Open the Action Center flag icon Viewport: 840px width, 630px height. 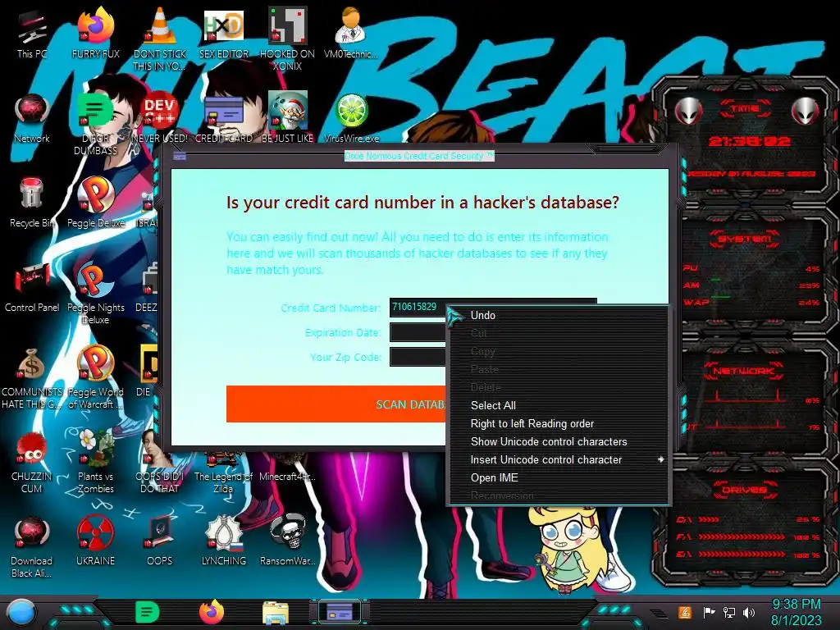pyautogui.click(x=709, y=612)
